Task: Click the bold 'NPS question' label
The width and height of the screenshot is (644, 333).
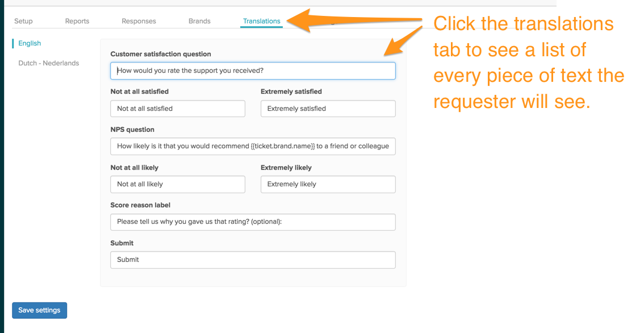Action: coord(132,130)
